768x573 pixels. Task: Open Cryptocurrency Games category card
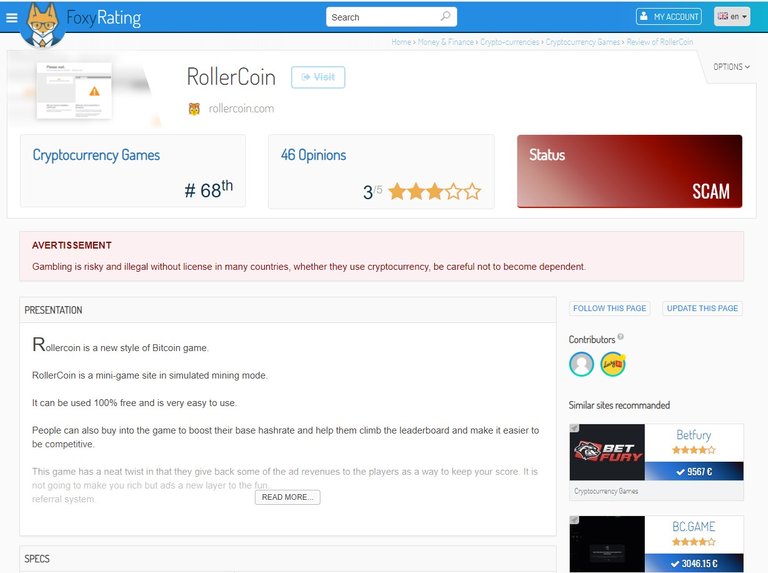click(133, 171)
